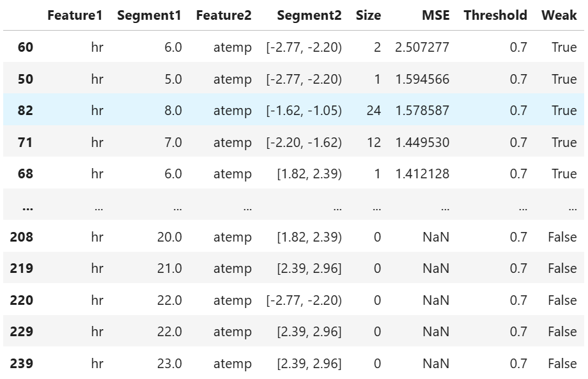The image size is (588, 379).
Task: Click segment [-2.20, -1.62) in row 71
Action: [304, 143]
